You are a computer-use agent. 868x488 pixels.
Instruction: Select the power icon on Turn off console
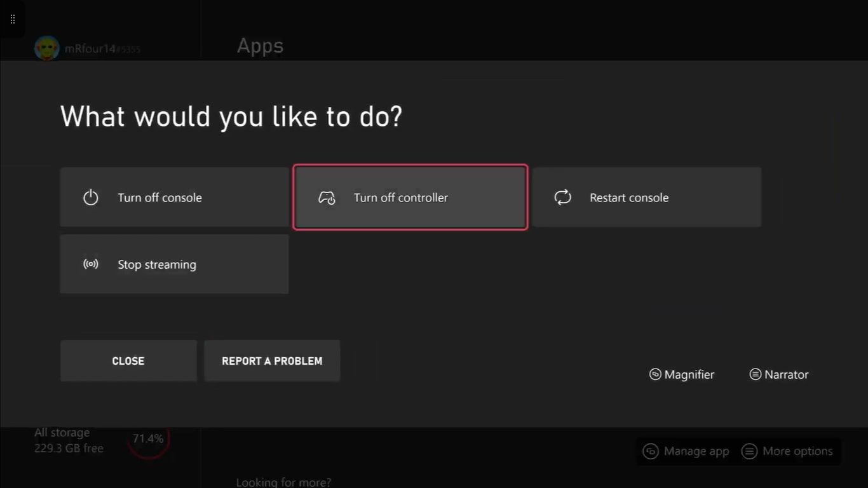tap(90, 198)
